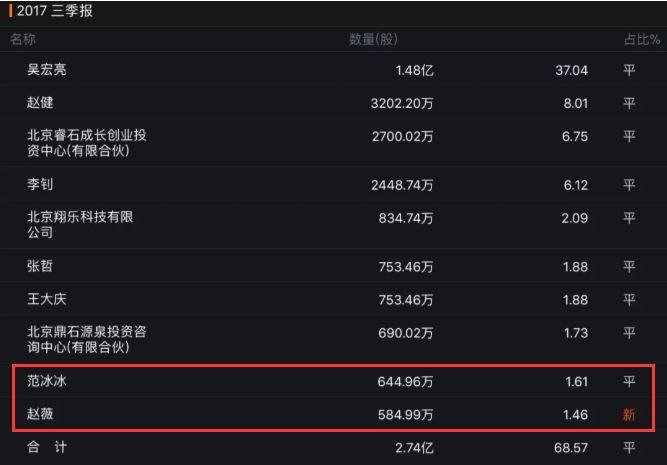Select shareholder 范冰冰
This screenshot has width=667, height=465.
47,381
